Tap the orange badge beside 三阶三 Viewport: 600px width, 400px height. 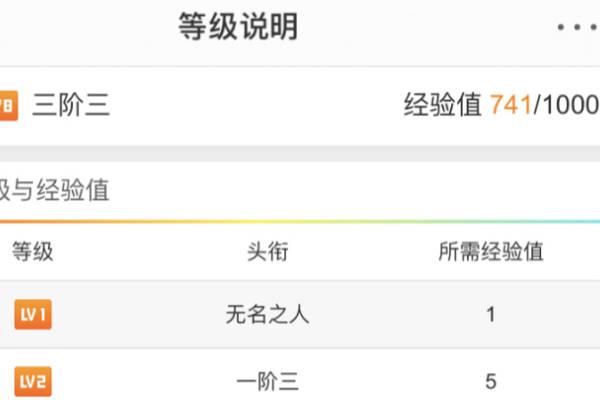coord(8,106)
